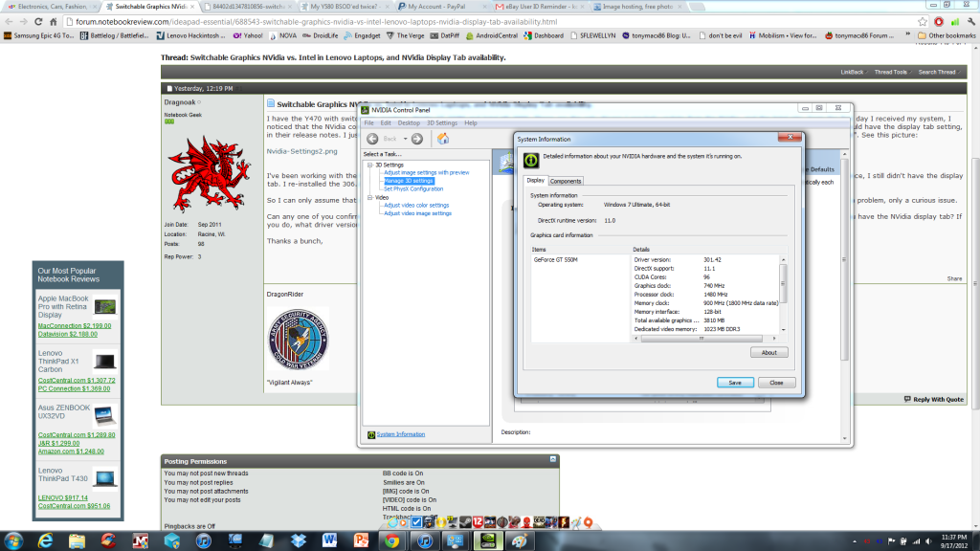This screenshot has height=551, width=980.
Task: Click the Details list vertical scrollbar
Action: click(783, 284)
